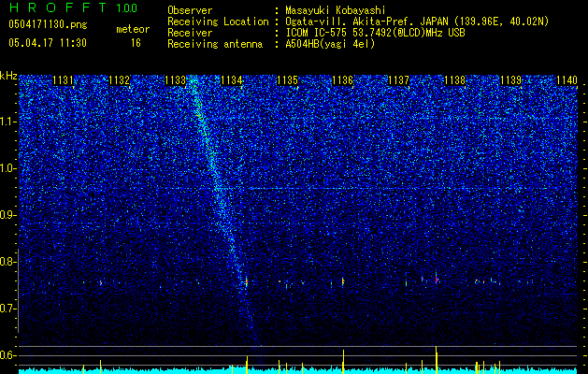The image size is (588, 374).
Task: Click the date 05.04.17 11:30
Action: pos(48,43)
